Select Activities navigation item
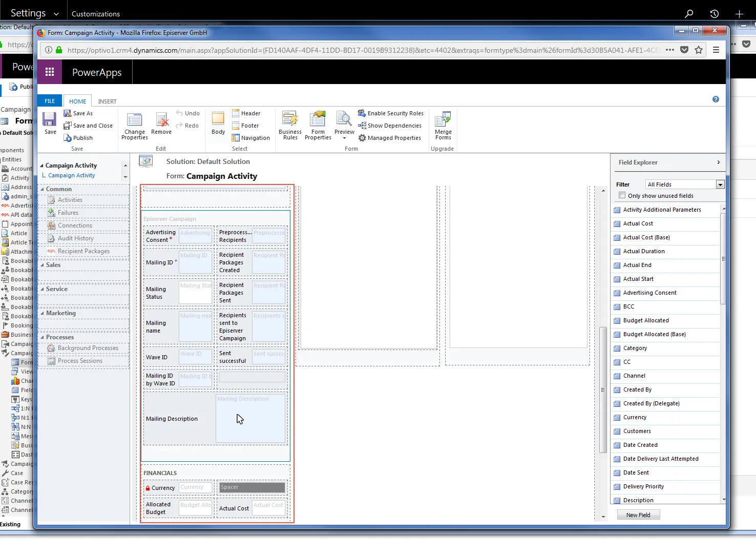The image size is (756, 555). [x=70, y=200]
